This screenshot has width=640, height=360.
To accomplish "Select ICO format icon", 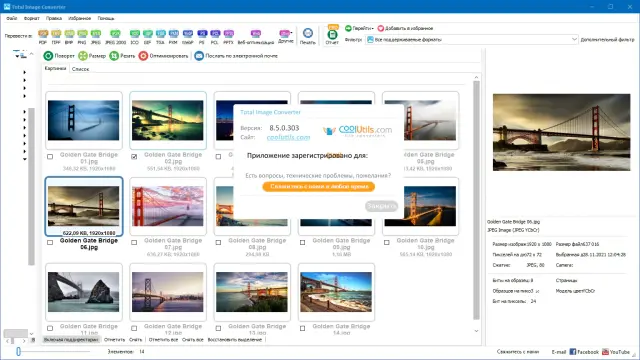I will (x=134, y=36).
